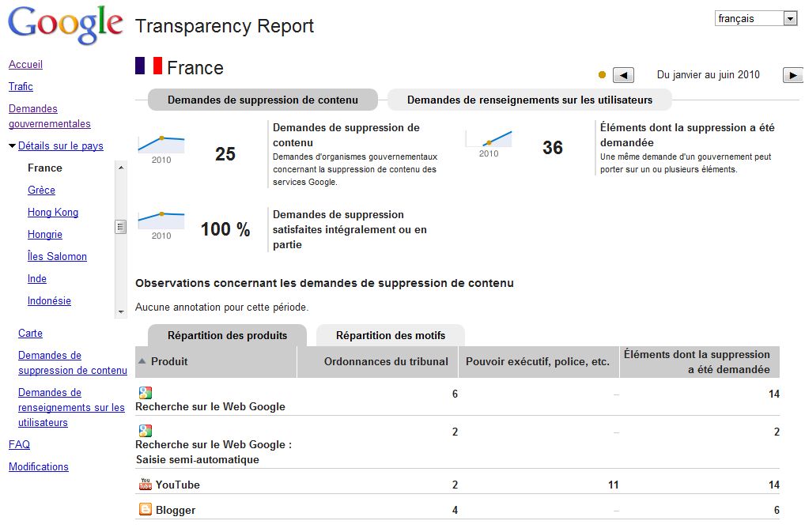The width and height of the screenshot is (805, 532).
Task: Click Pouvoir exécutif, police, etc. column header
Action: [538, 362]
